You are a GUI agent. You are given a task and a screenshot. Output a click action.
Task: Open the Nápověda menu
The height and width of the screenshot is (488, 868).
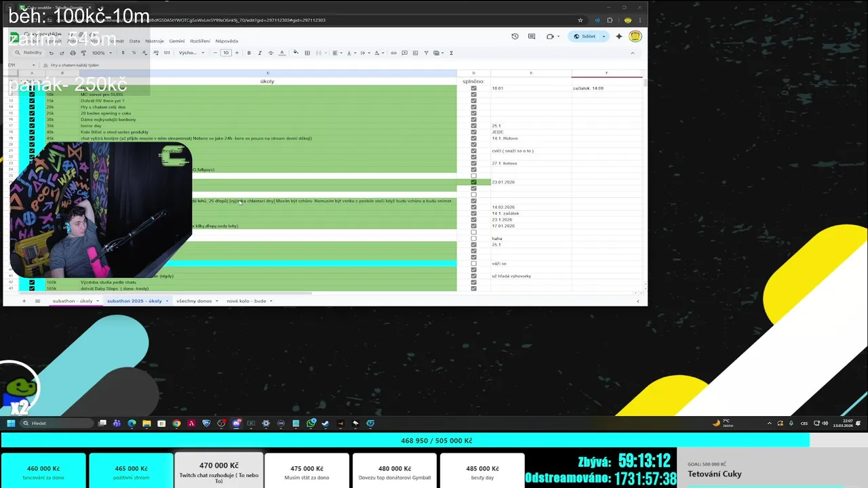click(x=226, y=41)
